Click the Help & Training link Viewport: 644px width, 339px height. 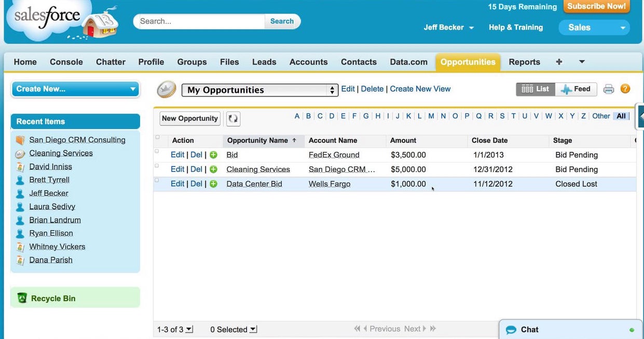pyautogui.click(x=516, y=27)
